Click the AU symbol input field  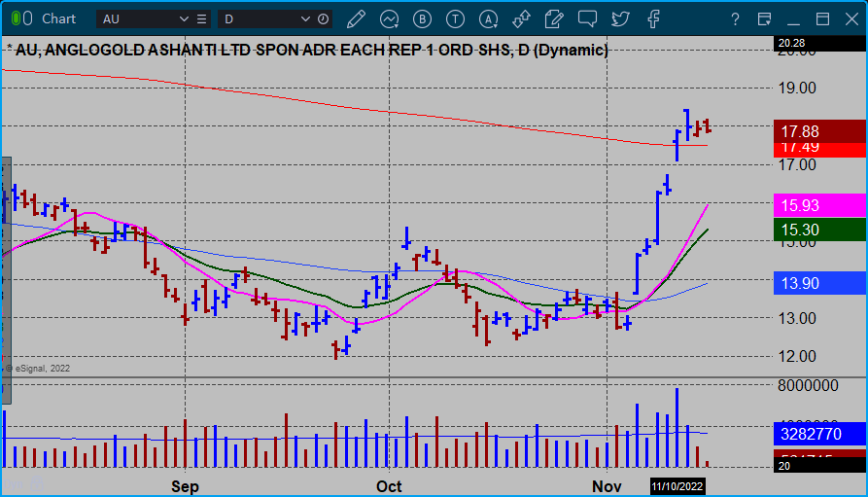coord(138,19)
